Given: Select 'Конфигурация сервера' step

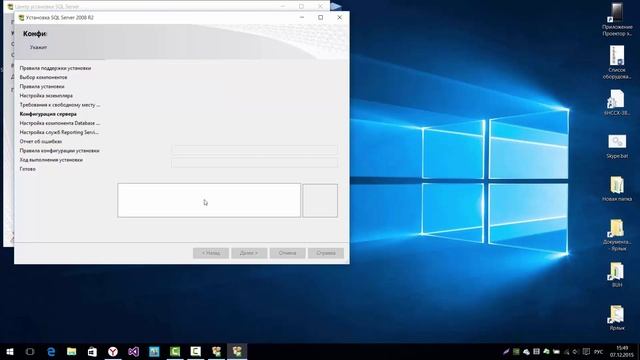Looking at the screenshot, I should click(48, 114).
